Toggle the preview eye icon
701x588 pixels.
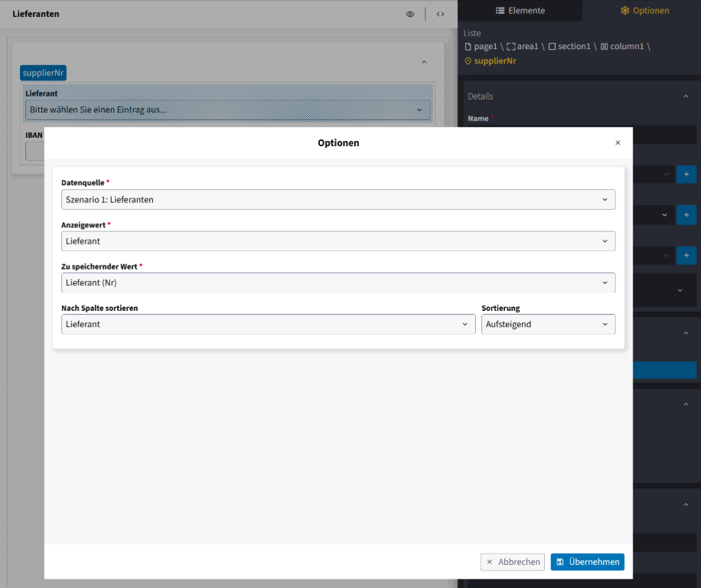[x=410, y=15]
